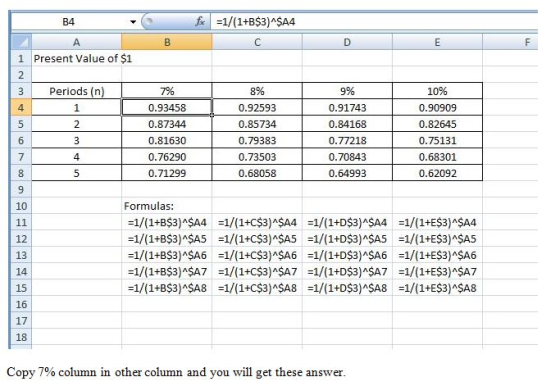Select the cell with value 0.91743
Screen dimensions: 560x386
point(347,107)
